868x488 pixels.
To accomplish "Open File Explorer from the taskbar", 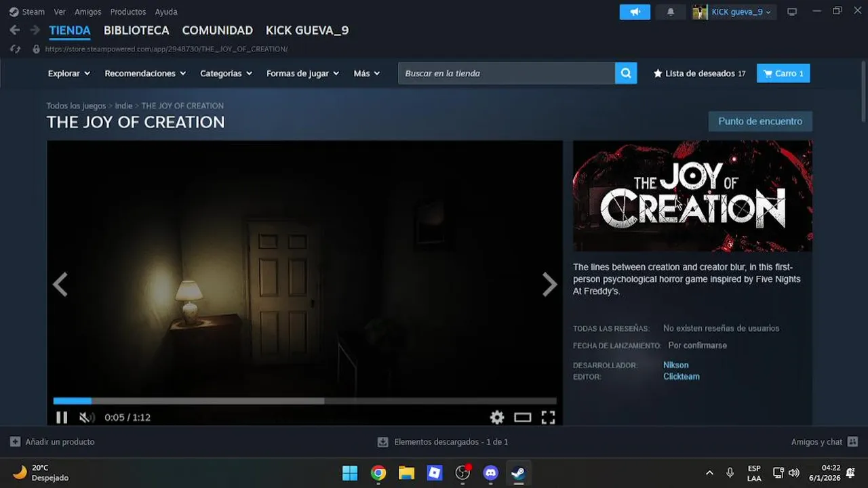I will [406, 472].
